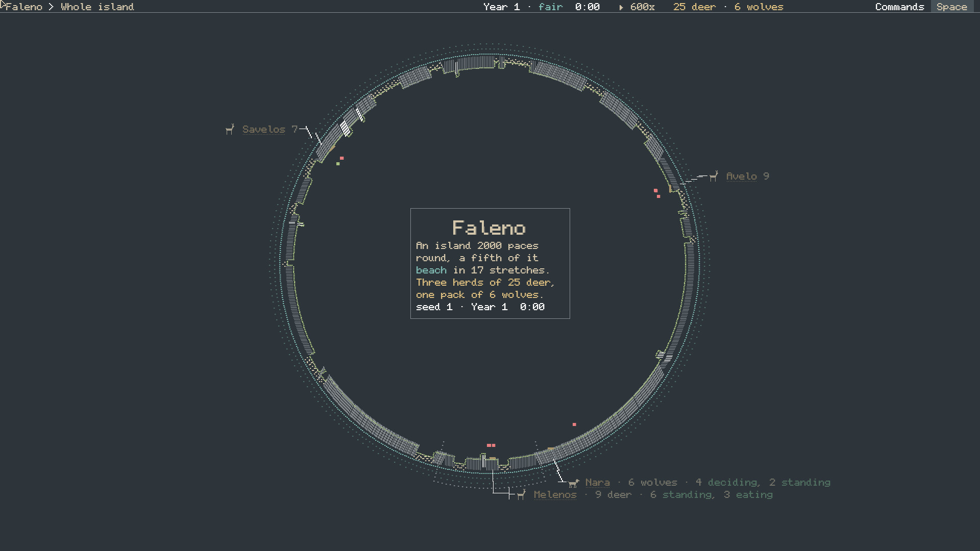Click the fair weather status
This screenshot has width=980, height=551.
(x=550, y=7)
